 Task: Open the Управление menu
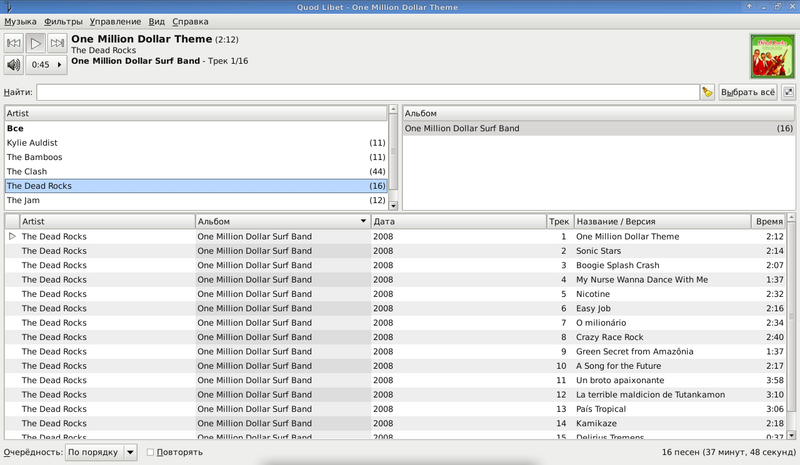coord(115,21)
